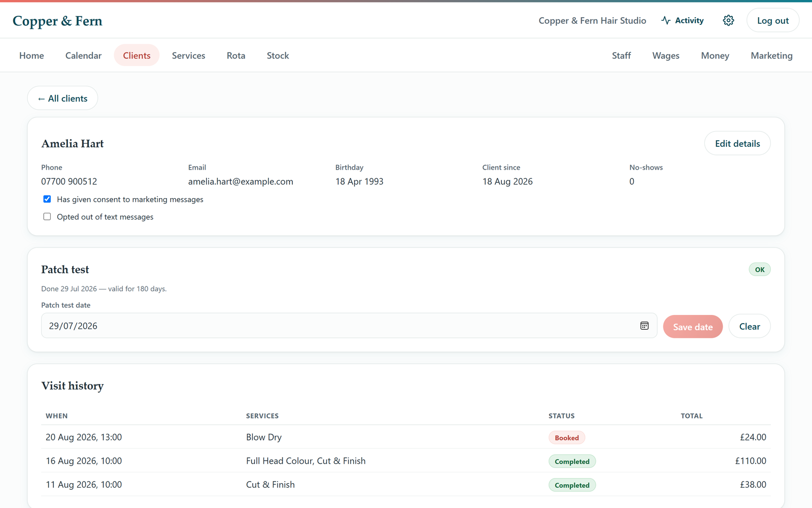Click Completed badge in the £110.00 row
This screenshot has height=508, width=812.
572,461
